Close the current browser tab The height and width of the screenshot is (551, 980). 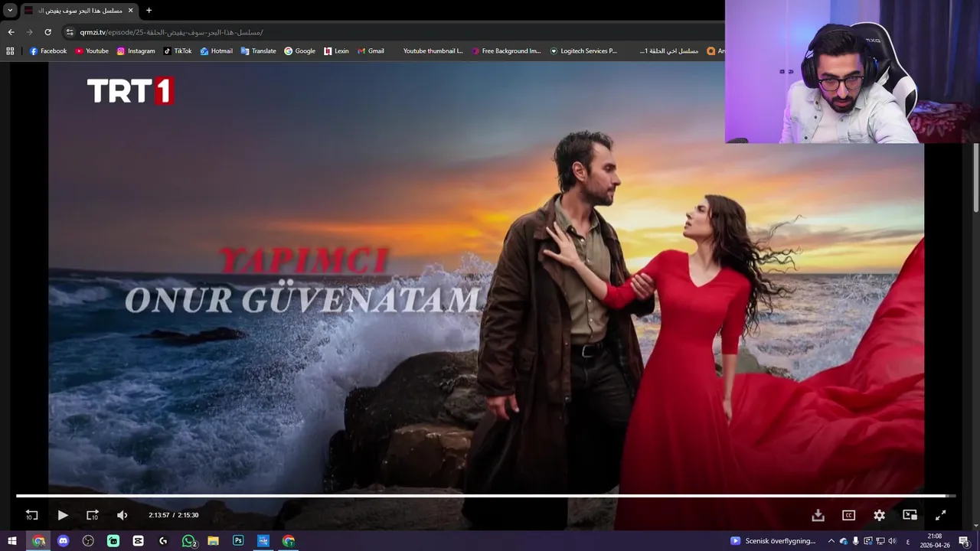point(130,11)
